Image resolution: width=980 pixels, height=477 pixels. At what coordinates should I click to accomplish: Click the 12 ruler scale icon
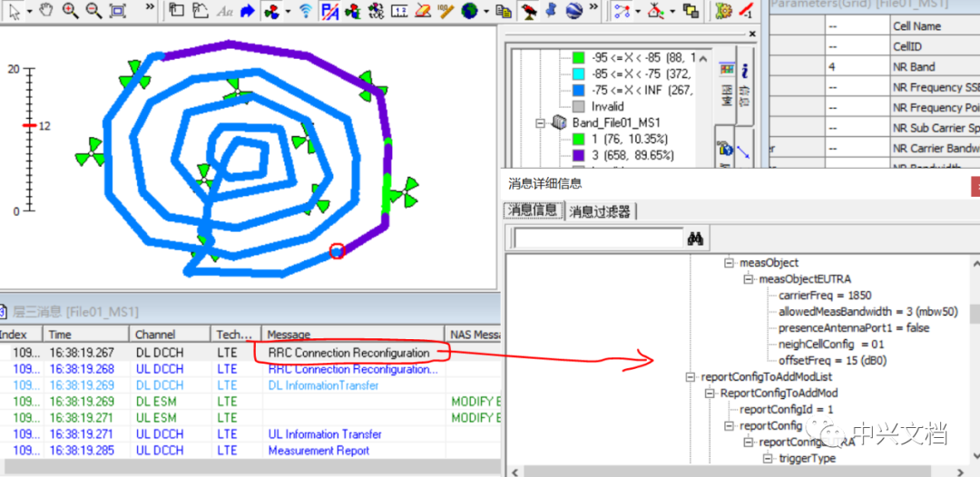401,11
